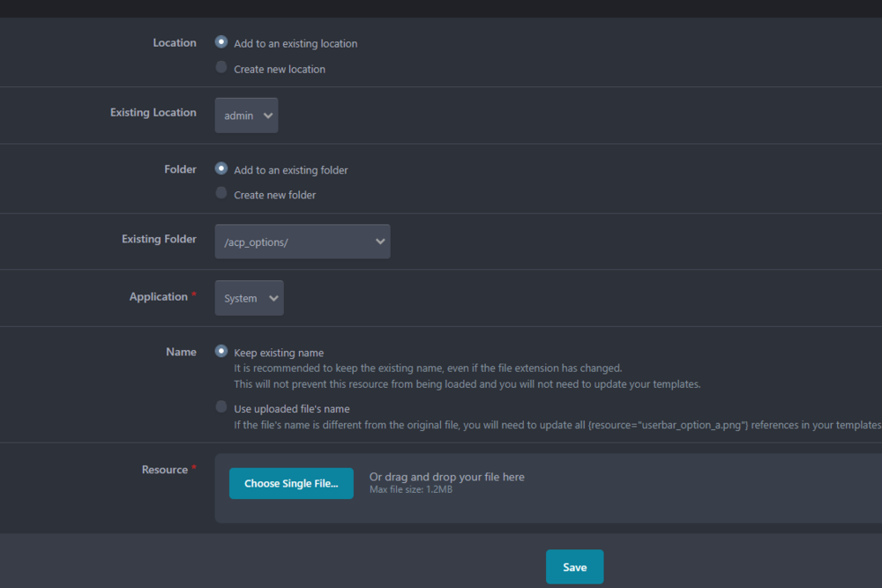This screenshot has width=882, height=588.
Task: Choose the 'Create new location' option
Action: [x=221, y=68]
